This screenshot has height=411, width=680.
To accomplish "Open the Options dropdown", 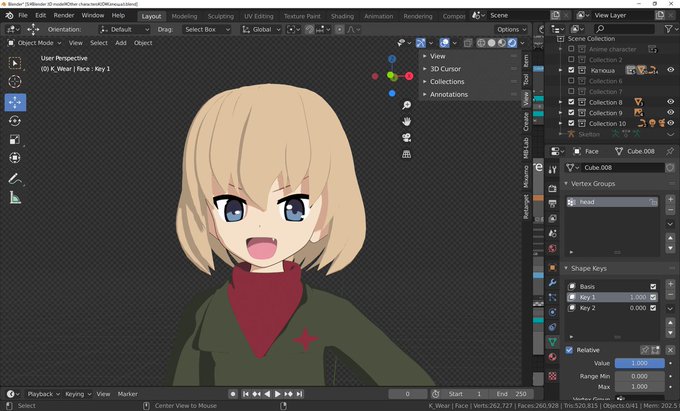I will (x=511, y=29).
